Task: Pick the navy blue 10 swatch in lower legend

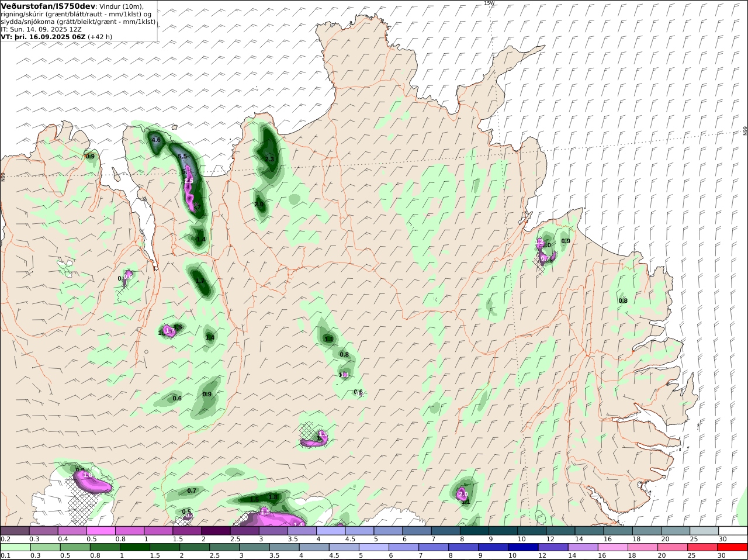Action: (523, 548)
